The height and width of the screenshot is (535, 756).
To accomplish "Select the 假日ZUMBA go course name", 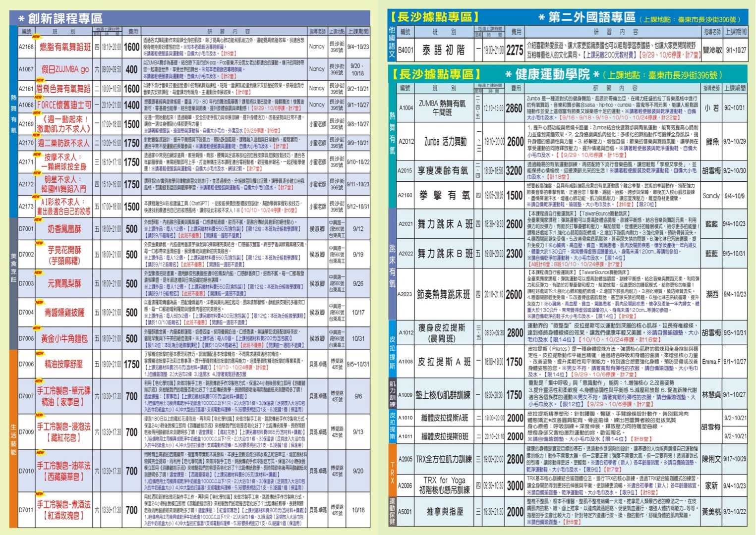I will point(65,69).
